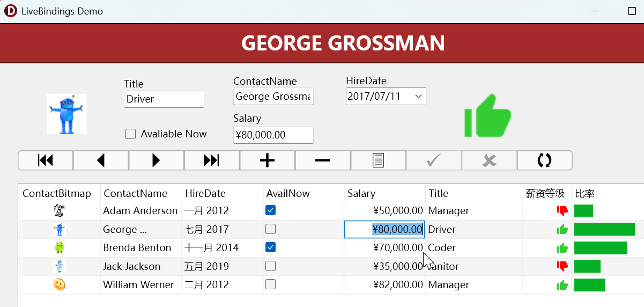The image size is (644, 307).
Task: Toggle the Avaliable Now checkbox
Action: (x=130, y=134)
